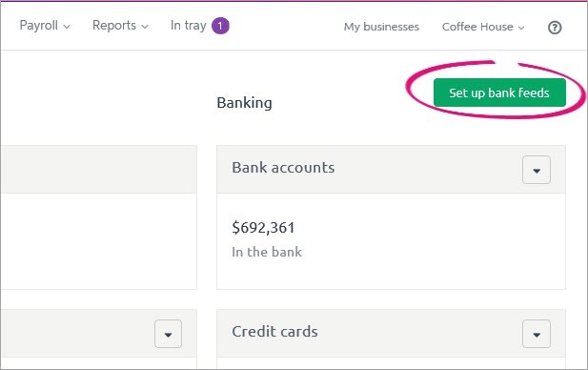The width and height of the screenshot is (588, 370).
Task: Select the $692,361 bank balance amount
Action: 263,228
